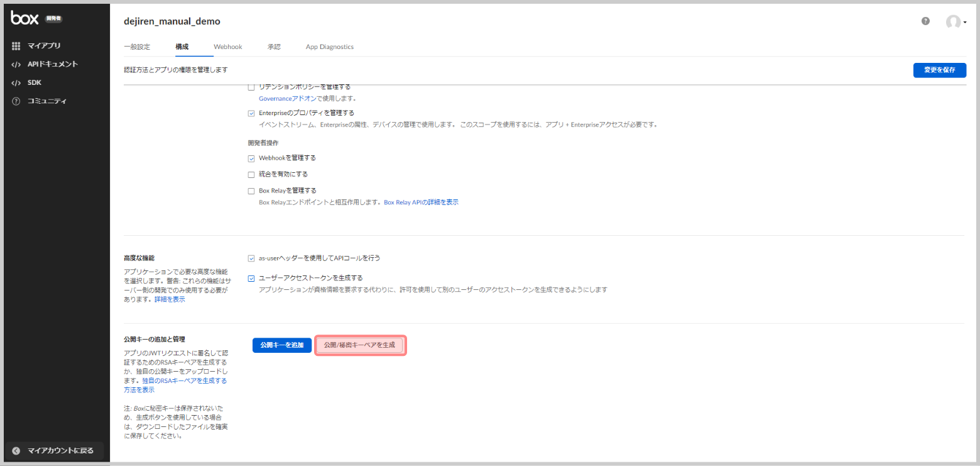Open the help question mark icon
This screenshot has width=980, height=466.
(925, 21)
